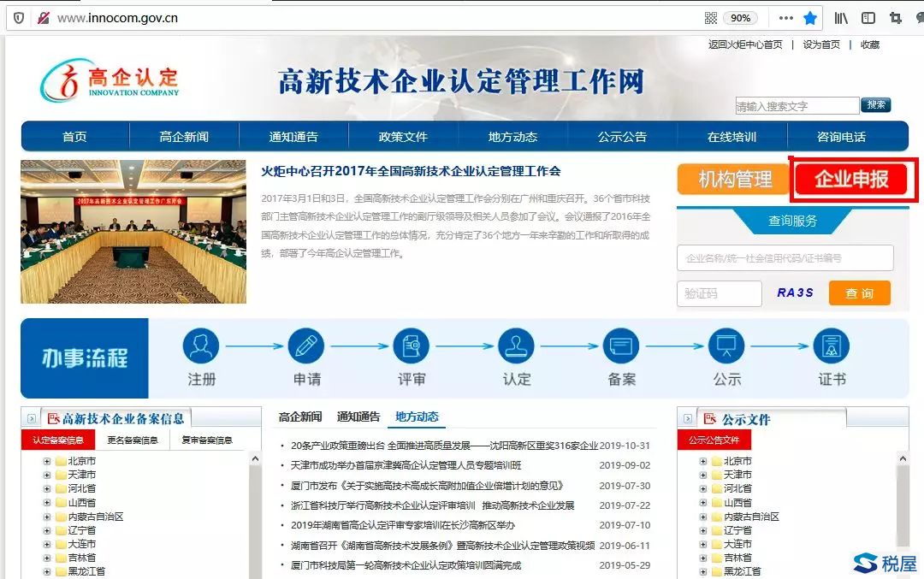Toggle the browser sidebar panel

(x=868, y=17)
